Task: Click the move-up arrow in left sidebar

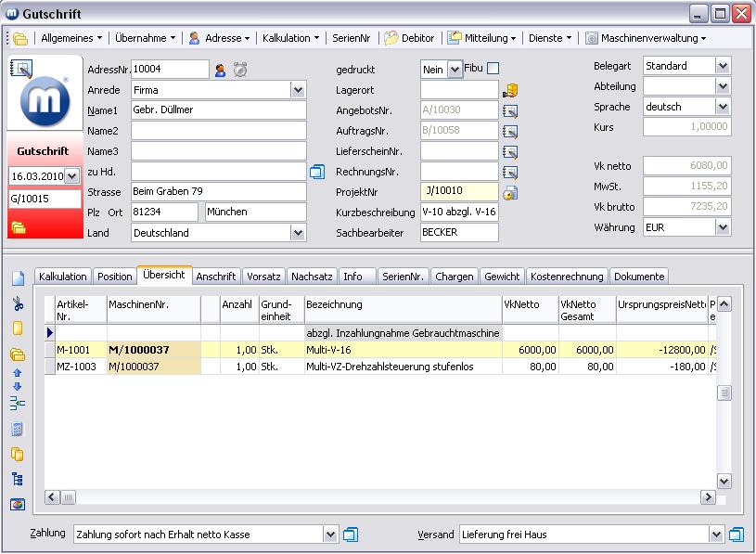Action: (18, 372)
